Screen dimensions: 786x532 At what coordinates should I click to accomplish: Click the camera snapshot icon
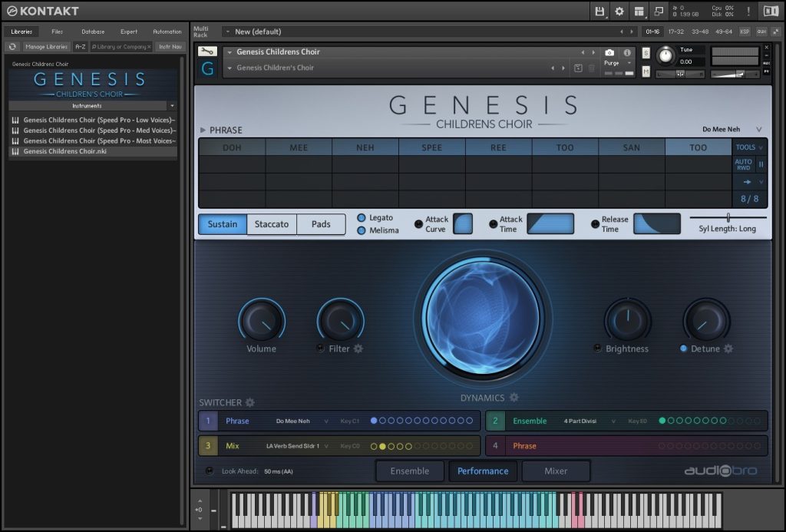pyautogui.click(x=609, y=52)
